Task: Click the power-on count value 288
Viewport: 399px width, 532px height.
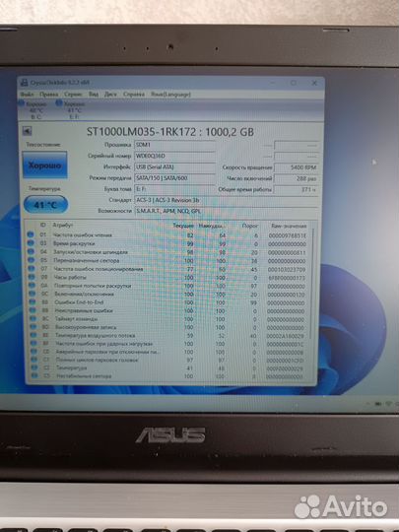Action: coord(297,178)
